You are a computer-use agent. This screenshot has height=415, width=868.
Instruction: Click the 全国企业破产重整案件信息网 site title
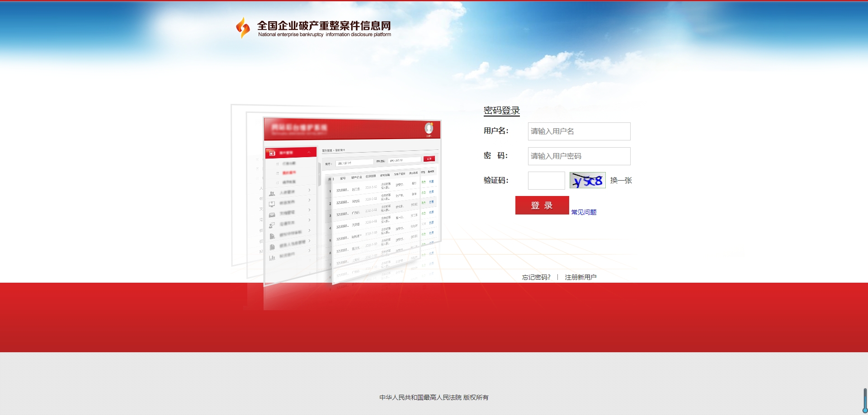click(324, 26)
